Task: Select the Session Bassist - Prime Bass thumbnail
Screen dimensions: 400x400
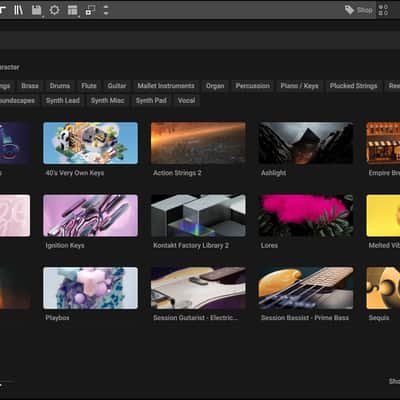Action: click(306, 288)
